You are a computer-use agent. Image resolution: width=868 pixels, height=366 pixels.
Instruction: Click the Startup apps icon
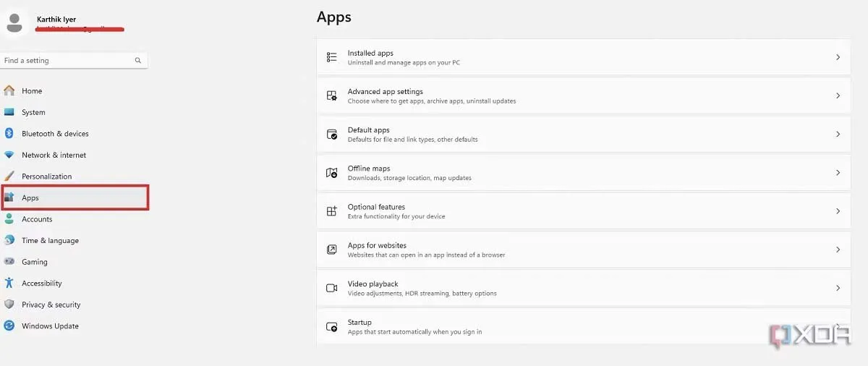(x=332, y=327)
